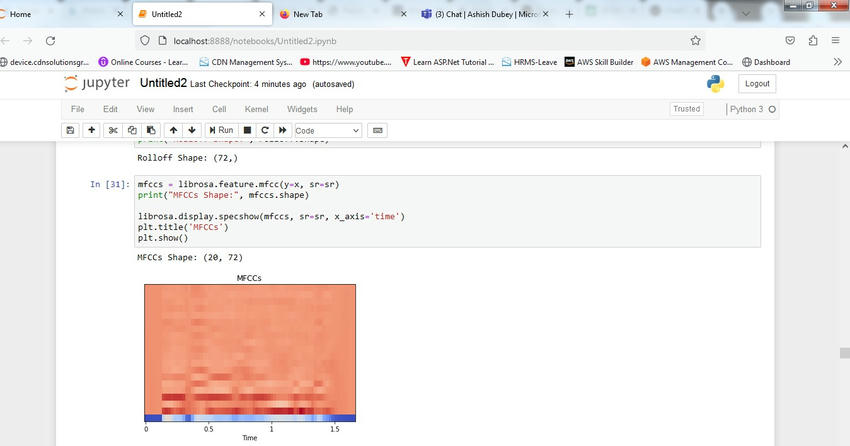Click the Jupyter logo

(x=96, y=83)
